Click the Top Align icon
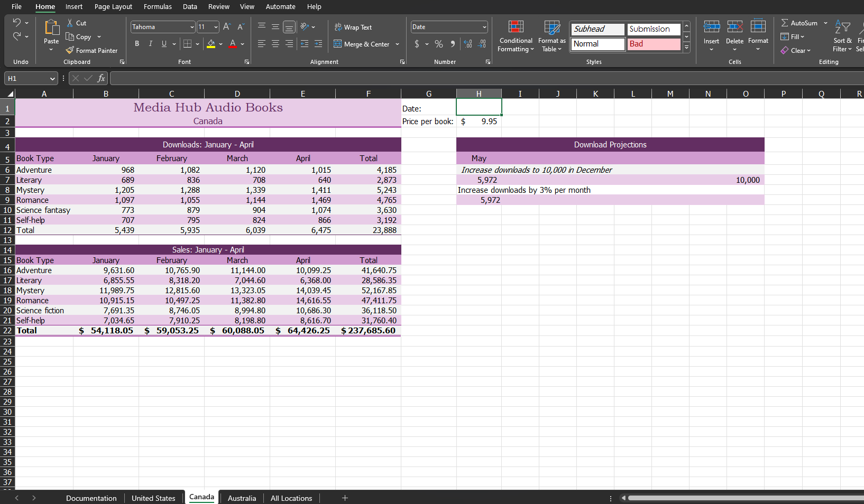The image size is (864, 504). (x=262, y=26)
